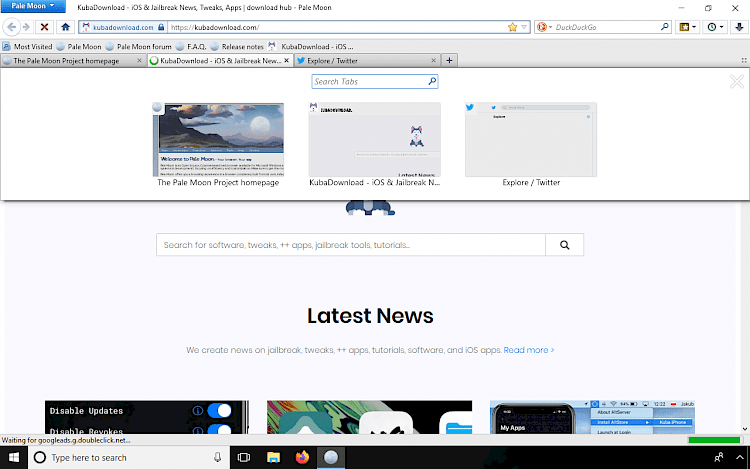750x469 pixels.
Task: Select the KubaDownload tab preview thumbnail
Action: 375,140
